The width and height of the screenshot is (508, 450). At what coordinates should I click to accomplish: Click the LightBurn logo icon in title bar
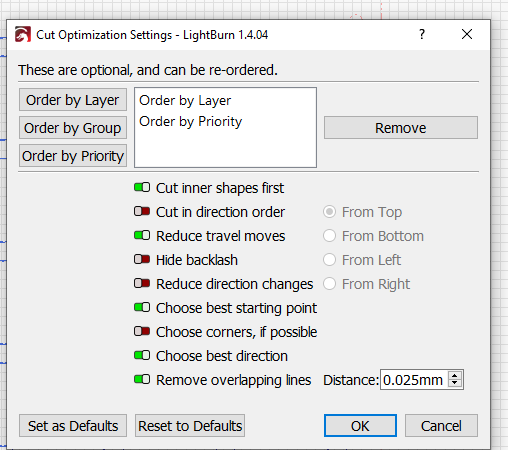tap(23, 34)
